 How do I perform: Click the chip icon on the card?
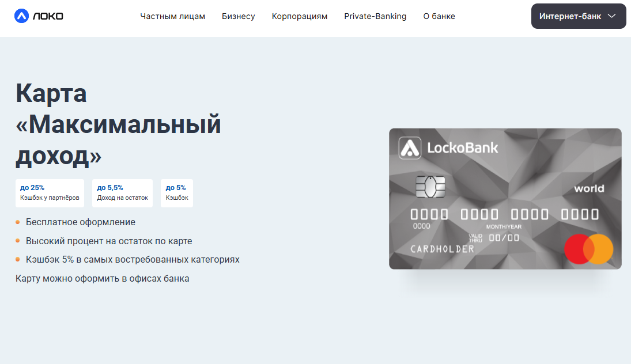(430, 187)
